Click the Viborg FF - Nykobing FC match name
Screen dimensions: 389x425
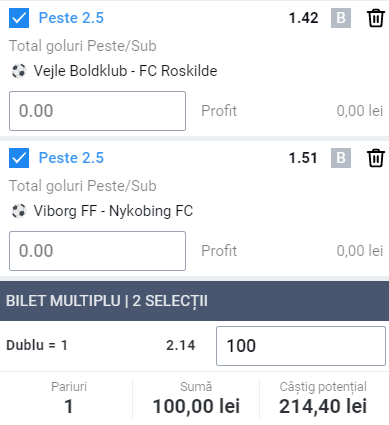(113, 211)
